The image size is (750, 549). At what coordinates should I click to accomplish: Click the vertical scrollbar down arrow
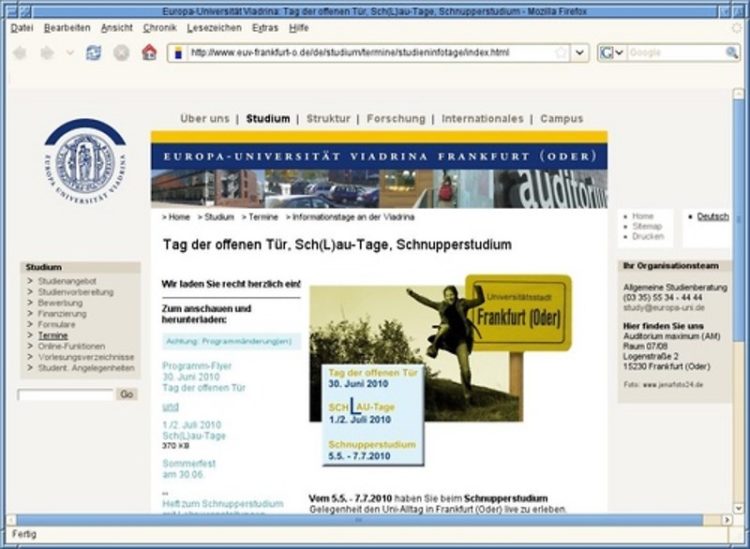pyautogui.click(x=738, y=508)
